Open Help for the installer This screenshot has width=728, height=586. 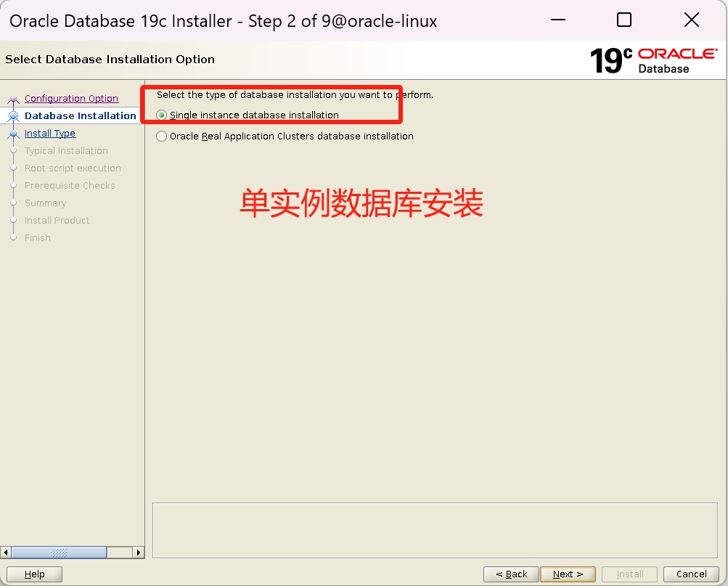tap(34, 574)
